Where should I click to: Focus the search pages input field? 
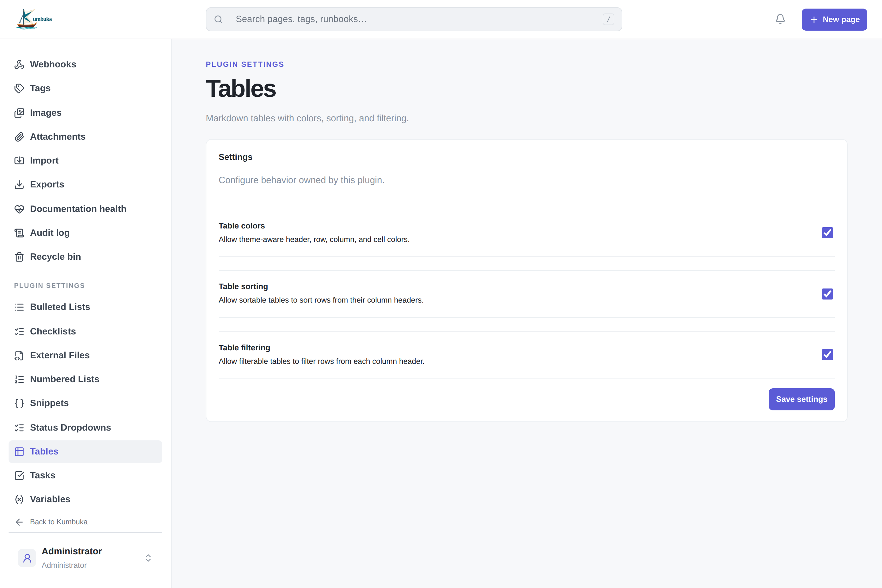[414, 19]
